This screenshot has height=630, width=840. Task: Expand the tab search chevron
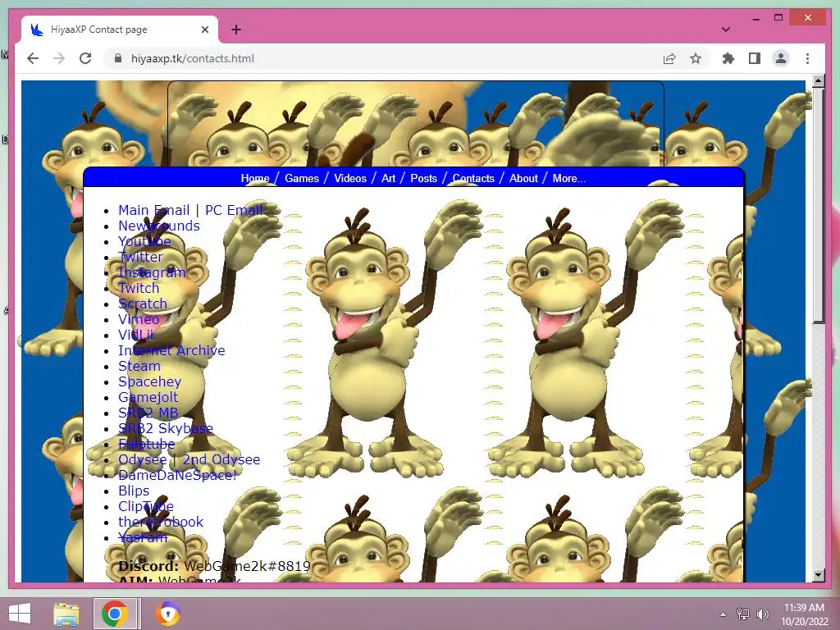coord(726,30)
